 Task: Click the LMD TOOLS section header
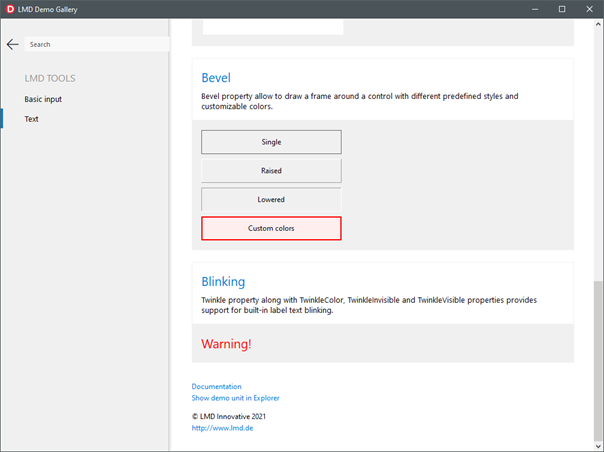coord(50,78)
